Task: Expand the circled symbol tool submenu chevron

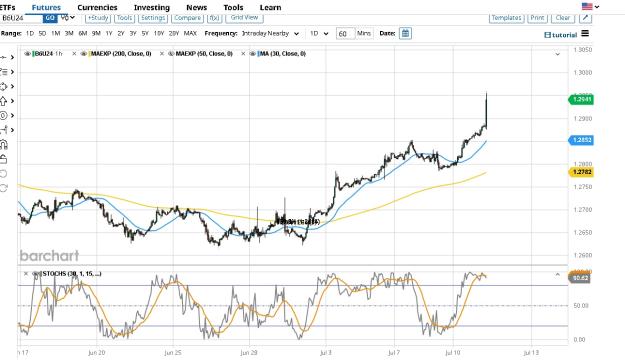Action: 12,116
